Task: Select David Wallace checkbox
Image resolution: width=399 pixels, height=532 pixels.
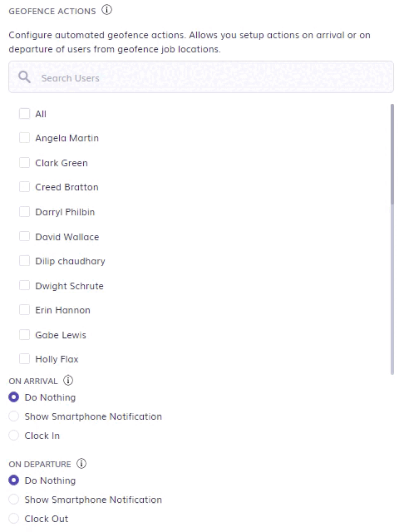Action: pos(24,236)
